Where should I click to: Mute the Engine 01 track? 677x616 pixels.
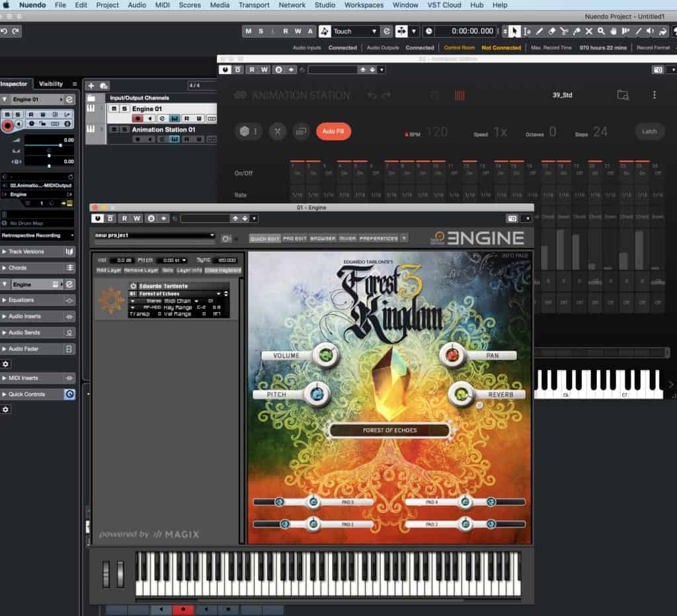[x=114, y=109]
